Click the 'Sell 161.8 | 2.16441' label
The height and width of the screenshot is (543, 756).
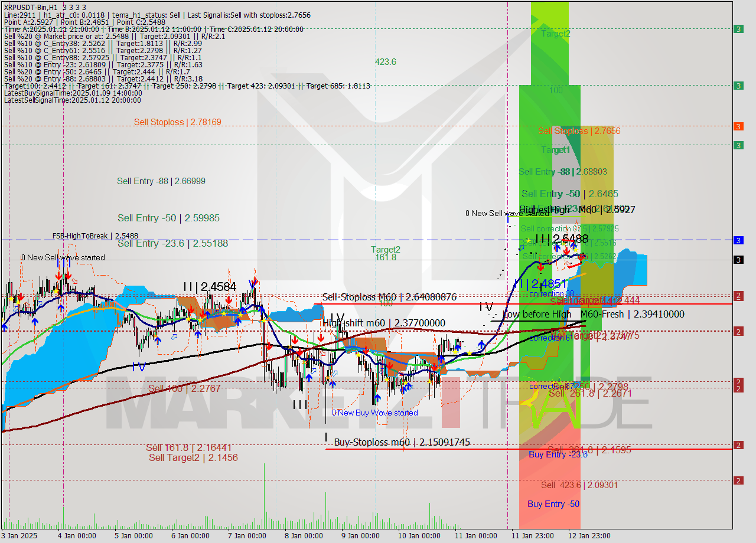click(x=189, y=448)
